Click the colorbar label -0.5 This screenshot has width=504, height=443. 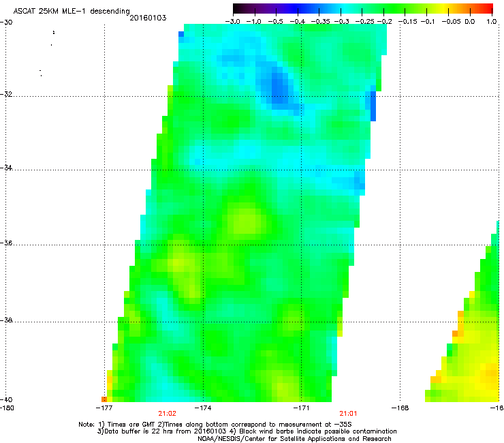275,22
